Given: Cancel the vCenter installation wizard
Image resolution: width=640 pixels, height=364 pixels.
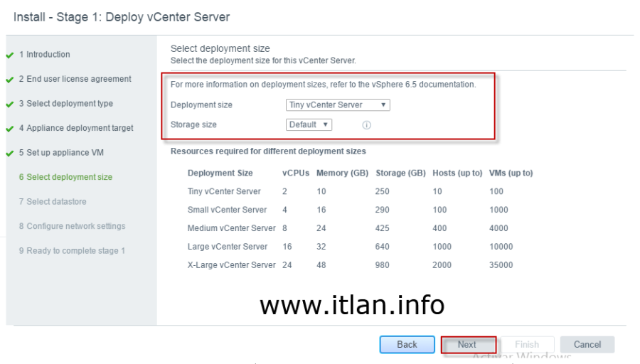Looking at the screenshot, I should (587, 345).
